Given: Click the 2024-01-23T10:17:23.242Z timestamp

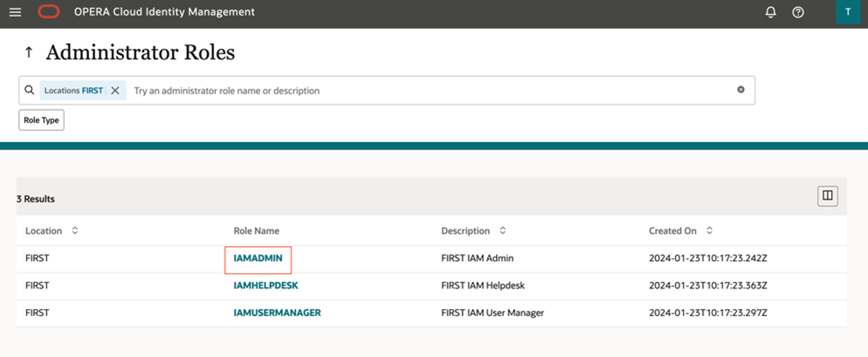Looking at the screenshot, I should [x=707, y=258].
